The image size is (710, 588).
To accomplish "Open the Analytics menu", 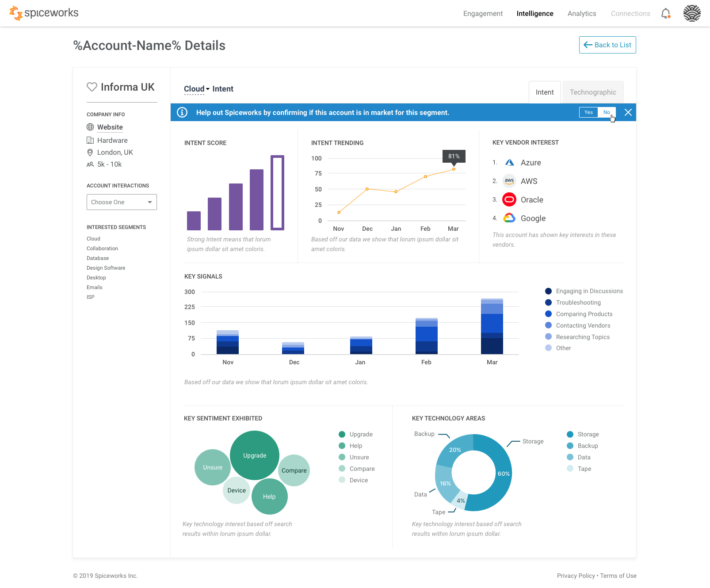I will click(x=582, y=14).
